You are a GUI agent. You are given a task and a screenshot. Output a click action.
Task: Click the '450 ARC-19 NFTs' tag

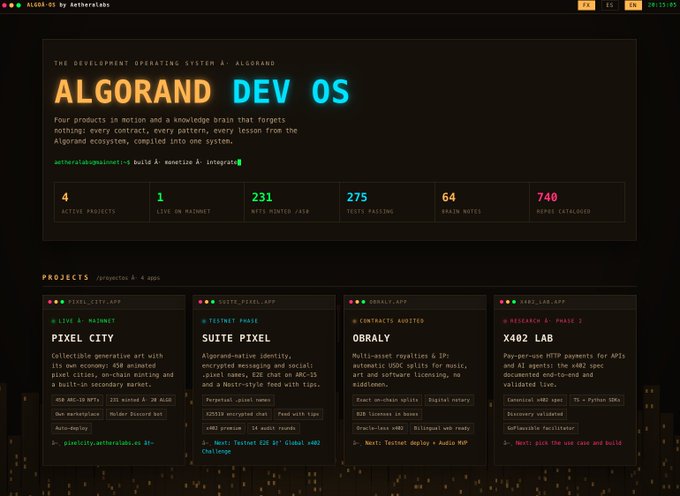(x=78, y=400)
